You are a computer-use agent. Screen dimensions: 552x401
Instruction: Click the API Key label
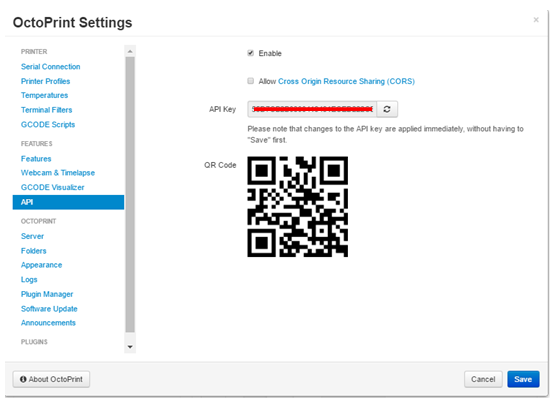tap(222, 109)
